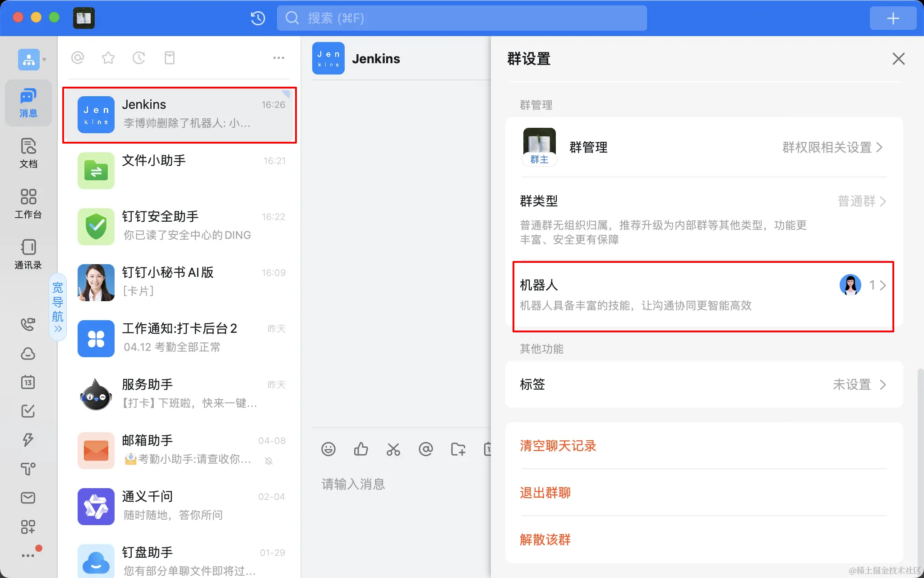Click the search input field
Screen dimensions: 924x578
click(462, 18)
